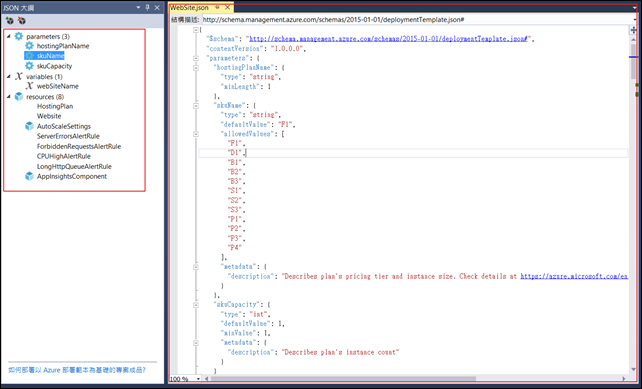Click the "contentVersion" line in code

click(256, 48)
